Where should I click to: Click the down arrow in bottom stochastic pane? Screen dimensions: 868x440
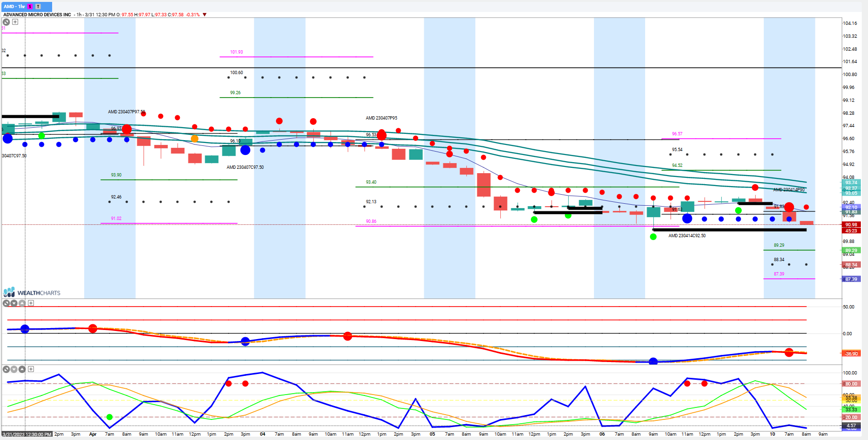[x=14, y=369]
